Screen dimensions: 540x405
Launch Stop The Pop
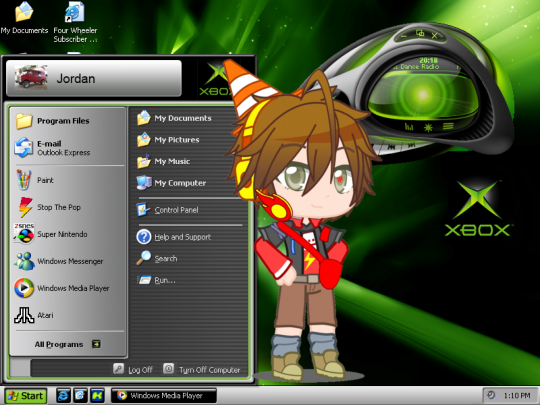67,207
